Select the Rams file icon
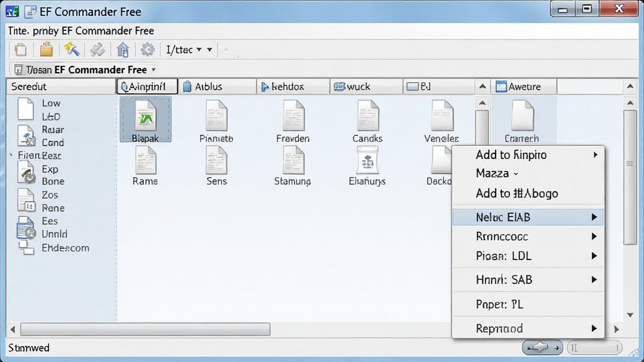The height and width of the screenshot is (362, 644). [145, 166]
